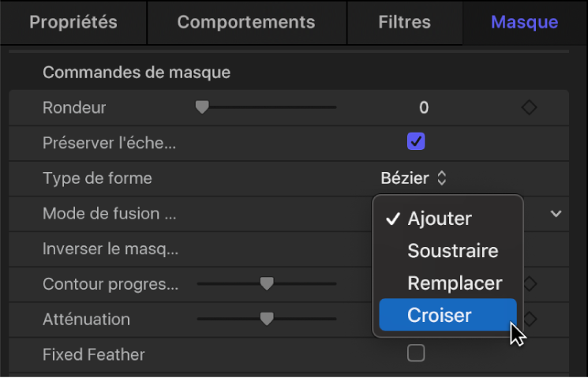This screenshot has height=378, width=588.
Task: Click the Rondeur slider handle
Action: coord(202,107)
